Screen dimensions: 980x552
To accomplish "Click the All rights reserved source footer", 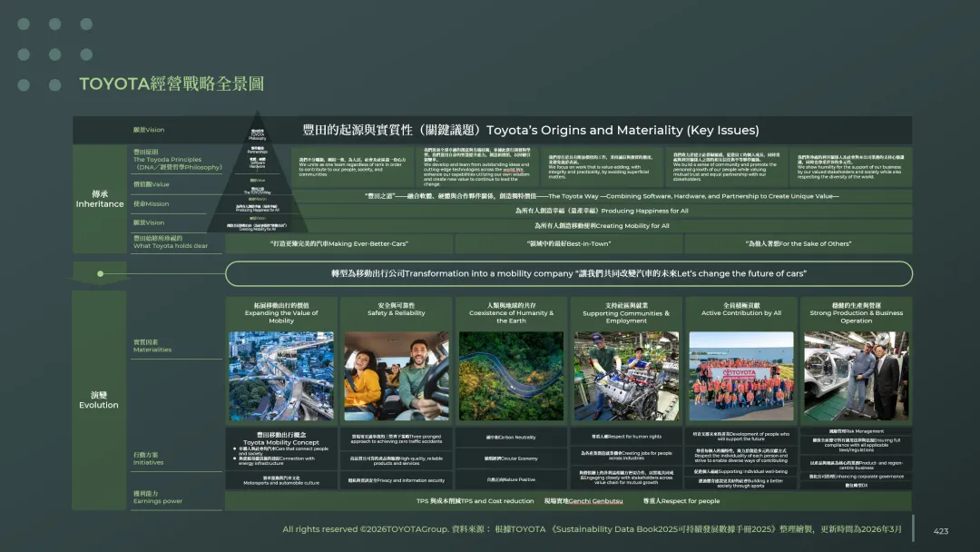I will click(592, 529).
